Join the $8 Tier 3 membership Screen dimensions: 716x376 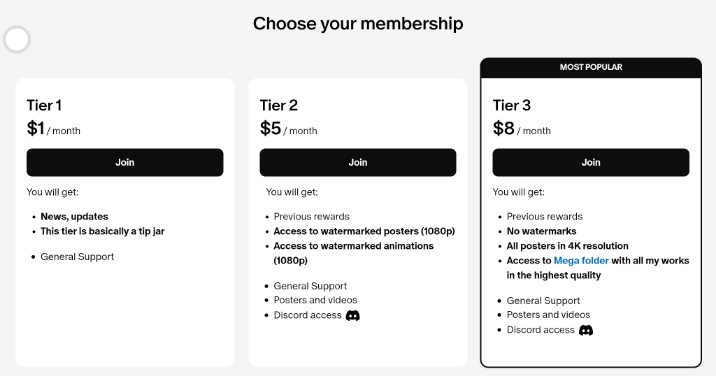(590, 162)
